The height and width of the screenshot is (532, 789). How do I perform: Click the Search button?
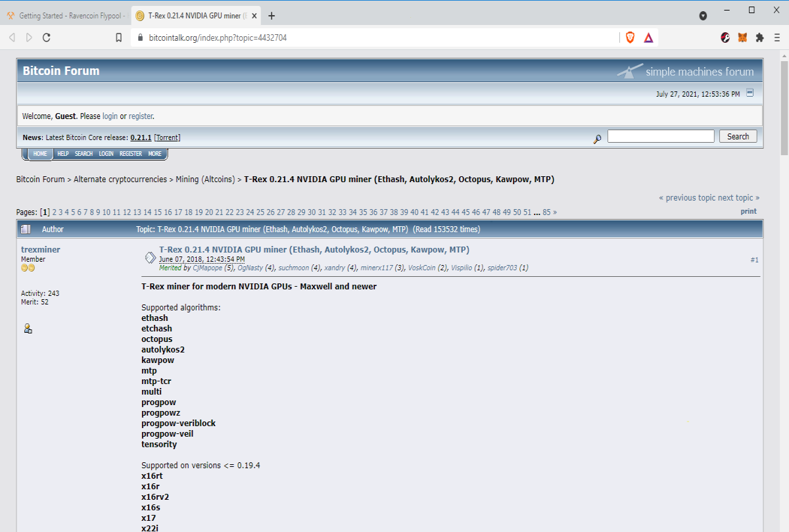(738, 136)
